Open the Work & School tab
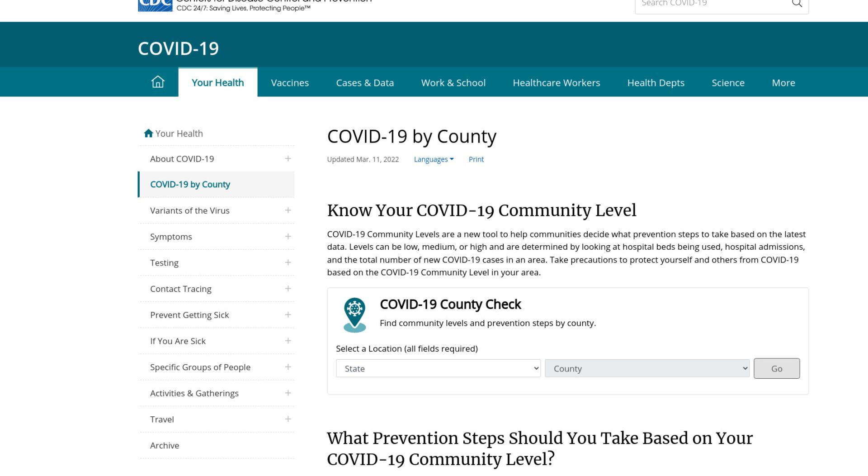This screenshot has height=476, width=868. point(453,82)
